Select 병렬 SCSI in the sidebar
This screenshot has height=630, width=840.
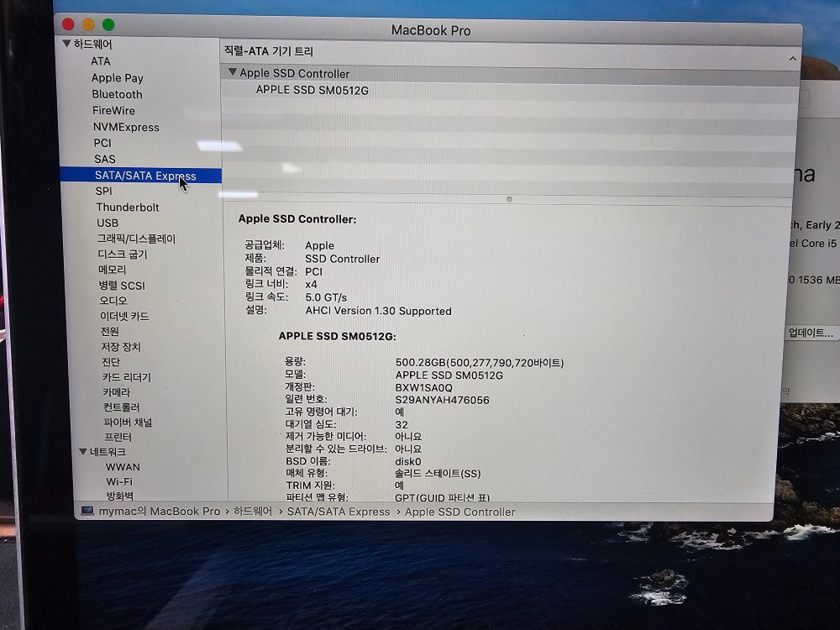122,285
